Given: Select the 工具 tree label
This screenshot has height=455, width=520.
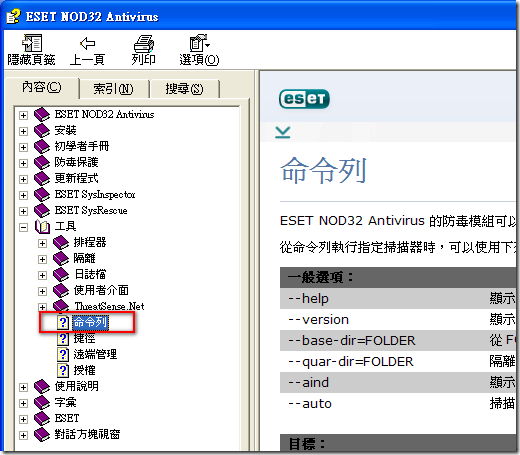Looking at the screenshot, I should [65, 227].
